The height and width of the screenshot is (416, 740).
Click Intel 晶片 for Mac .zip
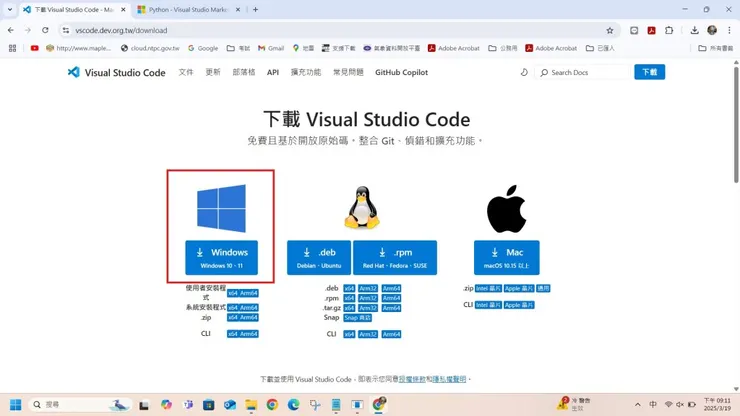[x=488, y=288]
